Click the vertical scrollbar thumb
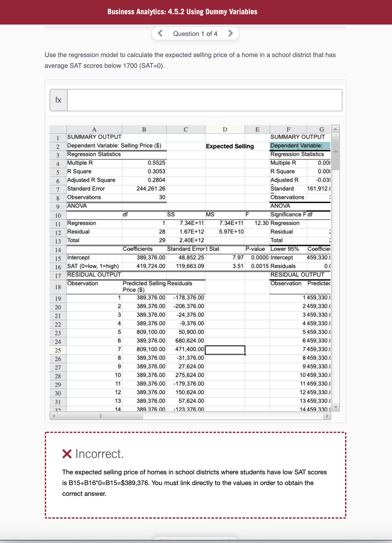Viewport: 392px width, 543px height. click(336, 152)
